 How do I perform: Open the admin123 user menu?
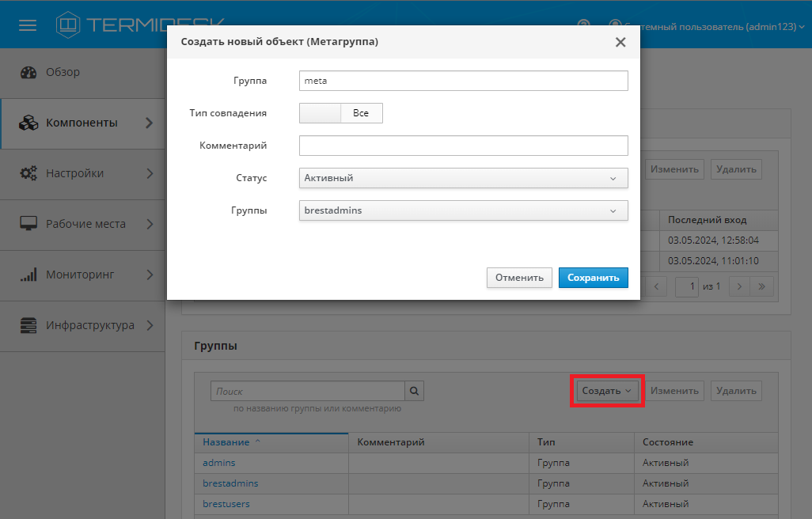click(x=707, y=26)
